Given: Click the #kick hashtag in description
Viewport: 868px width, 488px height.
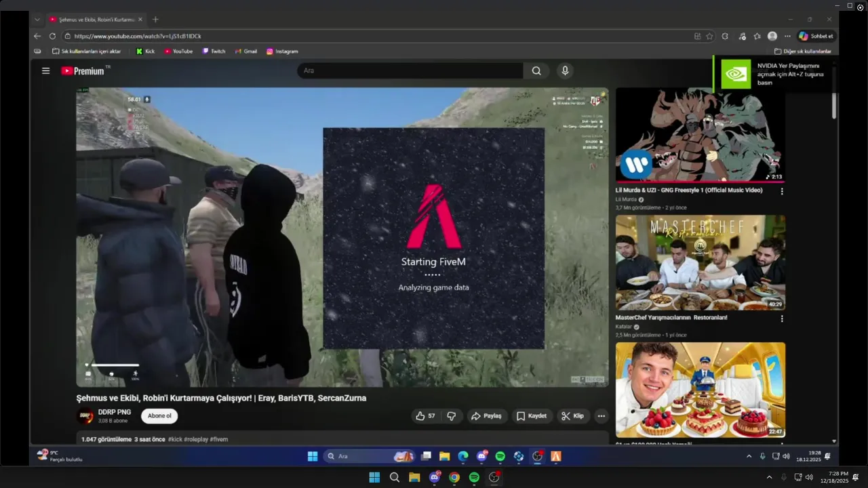Looking at the screenshot, I should (174, 439).
